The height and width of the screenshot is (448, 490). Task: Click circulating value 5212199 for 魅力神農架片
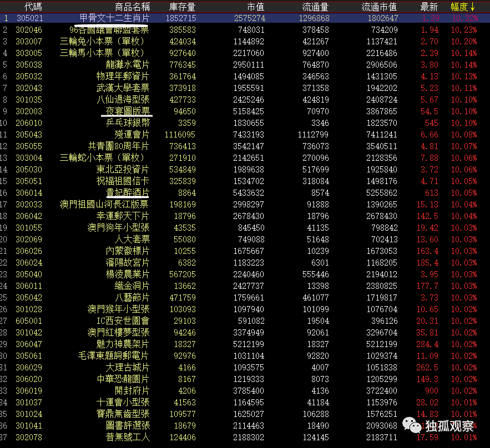tap(382, 344)
